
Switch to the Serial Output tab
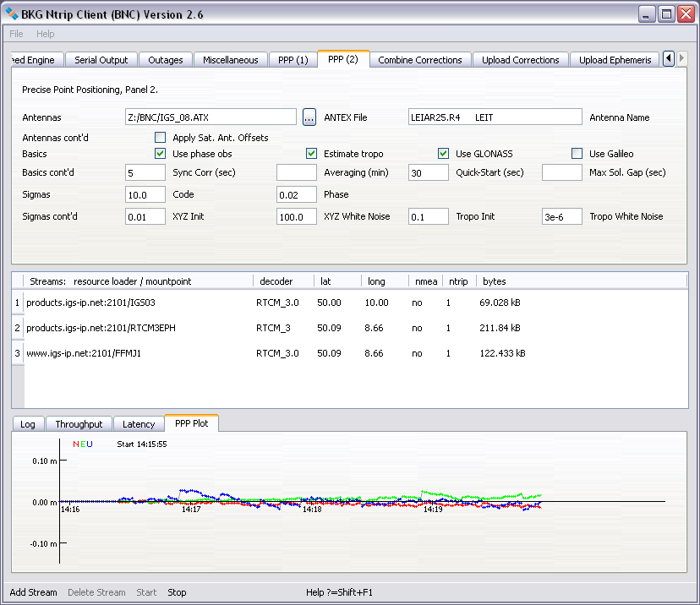tap(101, 60)
